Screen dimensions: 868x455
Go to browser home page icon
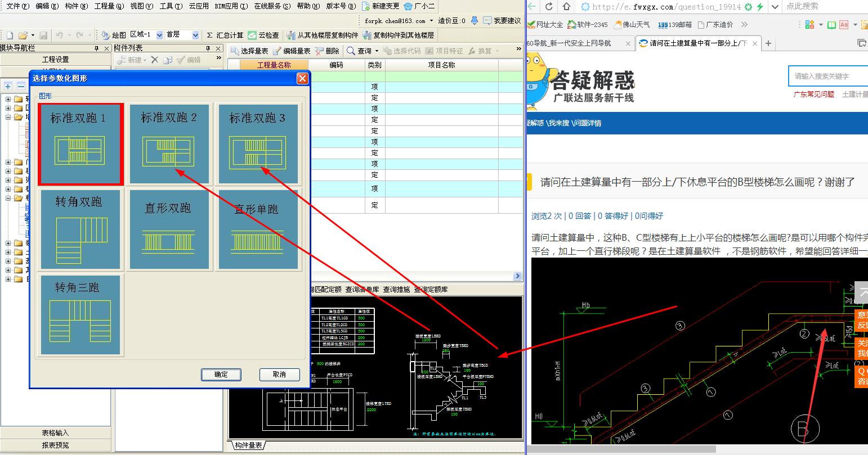point(566,7)
